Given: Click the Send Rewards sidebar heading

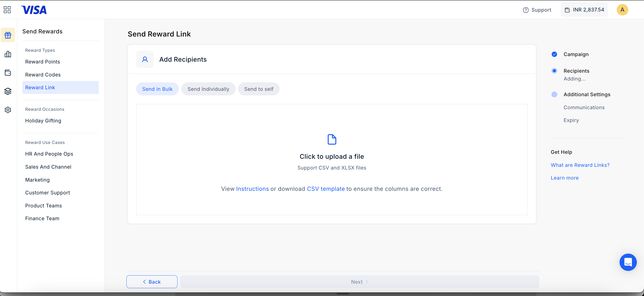Looking at the screenshot, I should point(42,31).
